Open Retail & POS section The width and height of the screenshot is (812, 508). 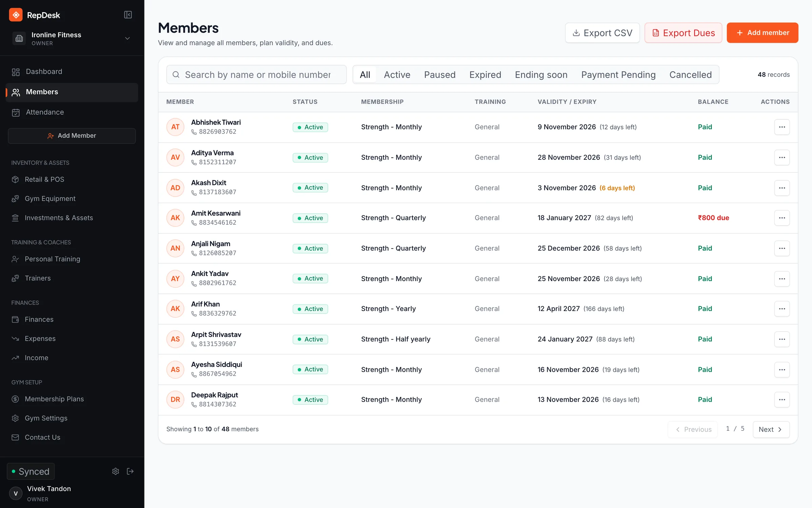pos(72,179)
